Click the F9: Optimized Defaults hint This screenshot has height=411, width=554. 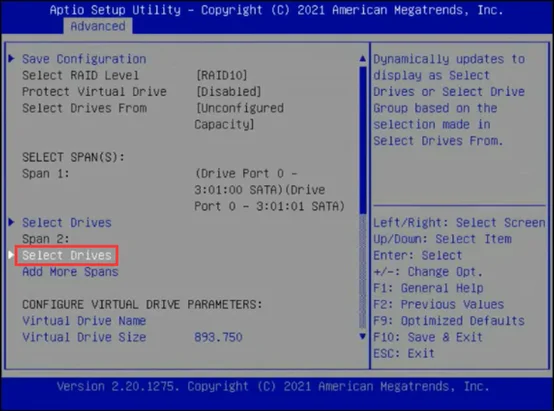[x=449, y=321]
